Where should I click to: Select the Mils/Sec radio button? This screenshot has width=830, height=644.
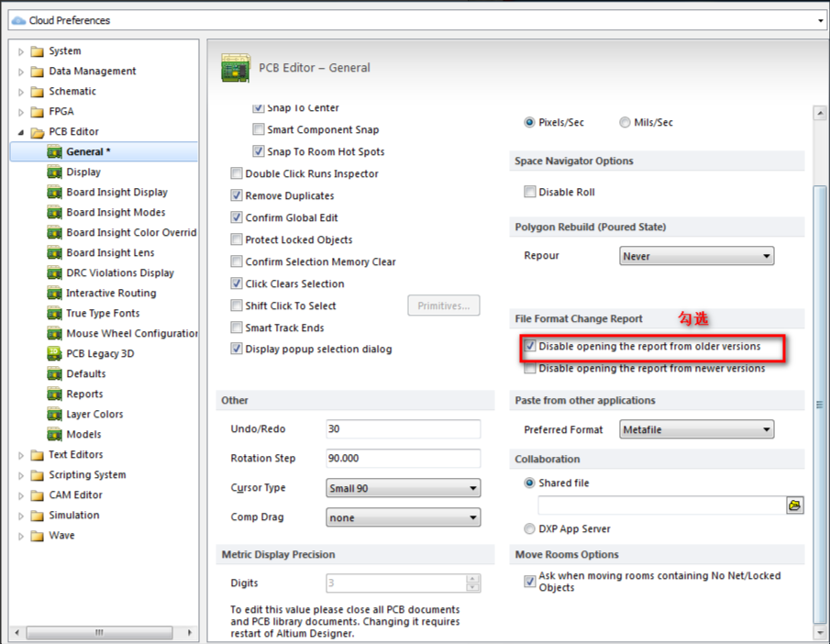[625, 122]
